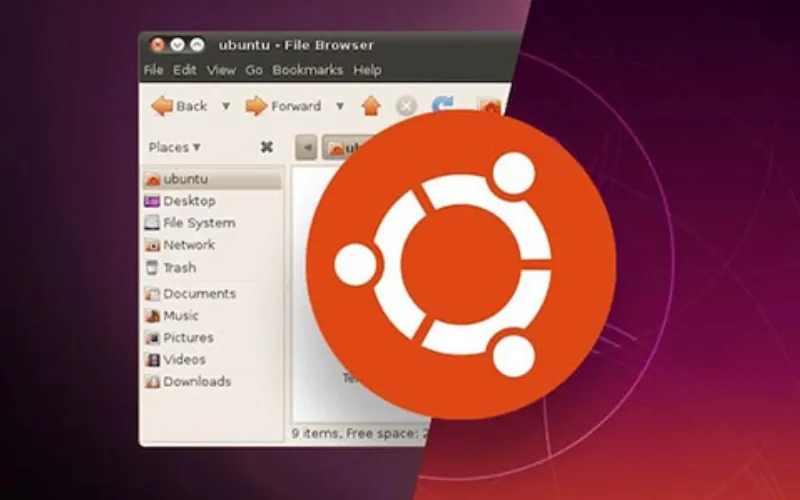
Task: Open the View menu
Action: (221, 70)
